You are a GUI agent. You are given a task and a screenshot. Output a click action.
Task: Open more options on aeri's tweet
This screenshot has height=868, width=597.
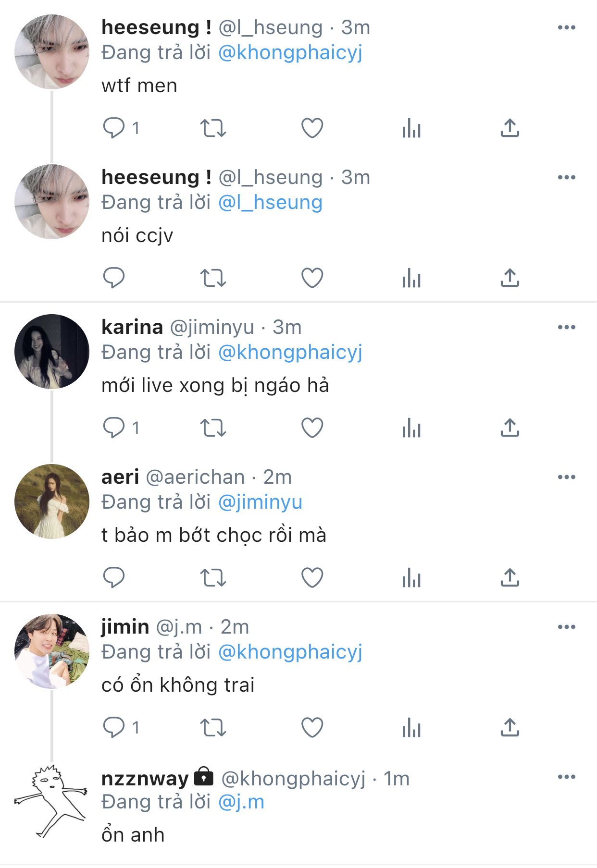point(566,477)
